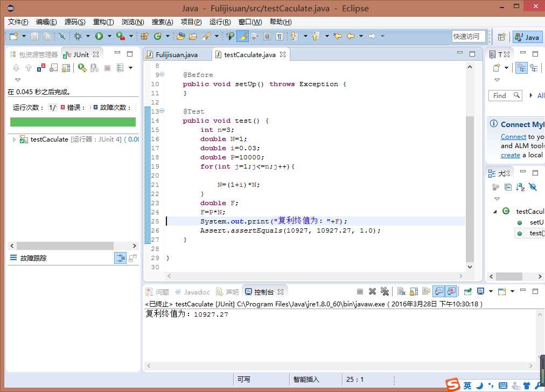Click the Previous Annotation icon
This screenshot has width=545, height=392.
pos(316,36)
